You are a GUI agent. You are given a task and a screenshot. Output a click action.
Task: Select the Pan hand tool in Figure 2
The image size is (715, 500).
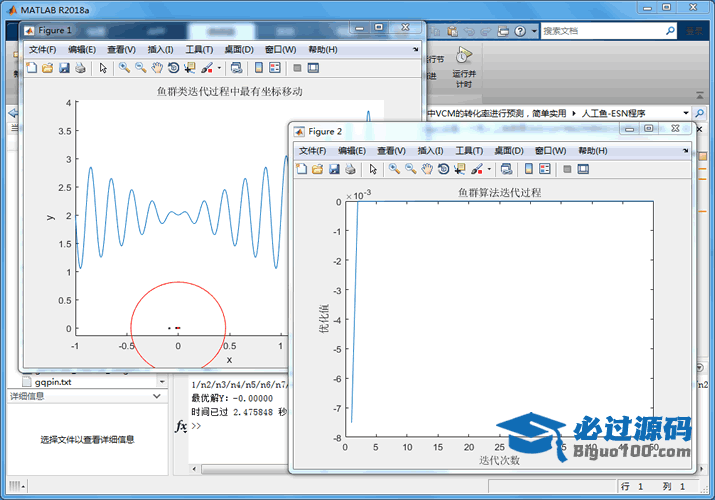pos(427,169)
